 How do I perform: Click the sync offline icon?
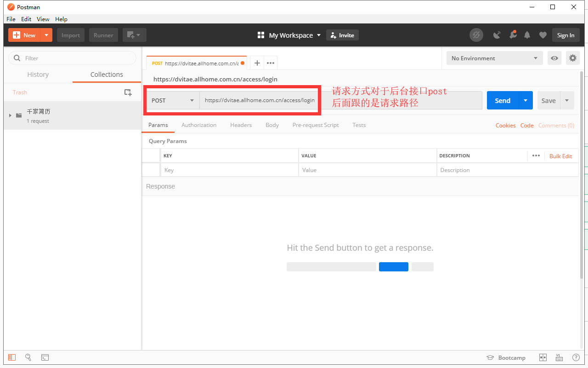pos(476,35)
